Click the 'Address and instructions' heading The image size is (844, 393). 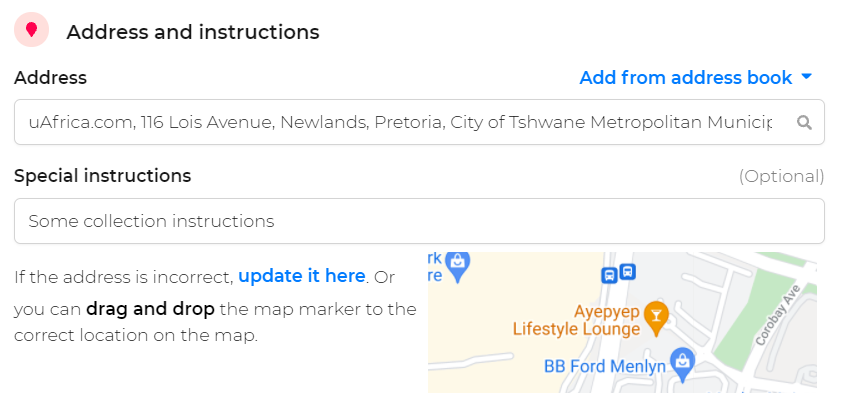(193, 32)
